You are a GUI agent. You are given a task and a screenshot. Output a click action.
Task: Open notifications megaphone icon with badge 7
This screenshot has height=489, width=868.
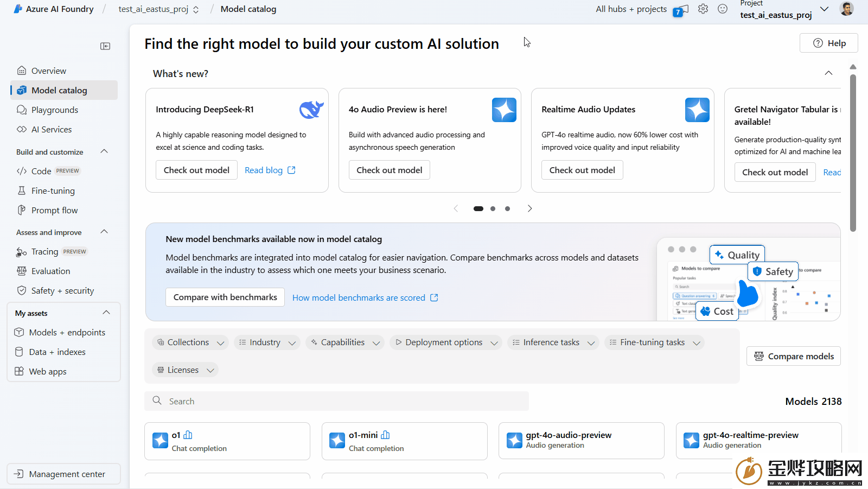coord(681,10)
